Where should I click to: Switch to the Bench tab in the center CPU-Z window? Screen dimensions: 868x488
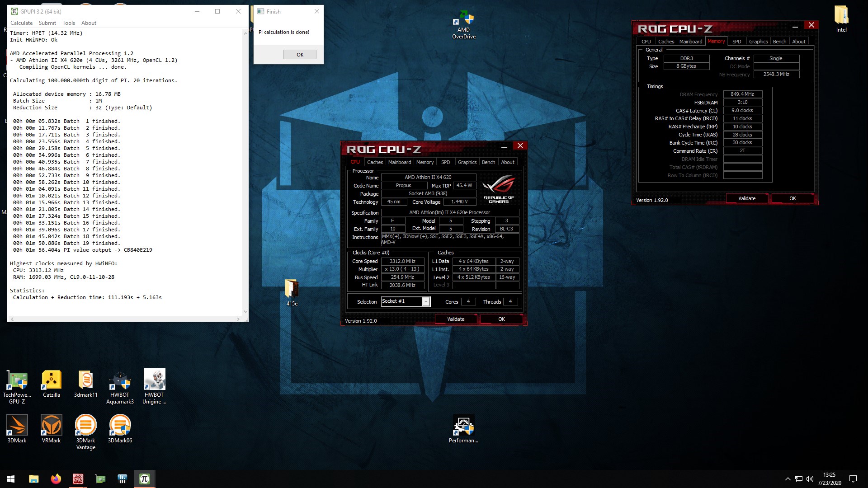click(488, 162)
